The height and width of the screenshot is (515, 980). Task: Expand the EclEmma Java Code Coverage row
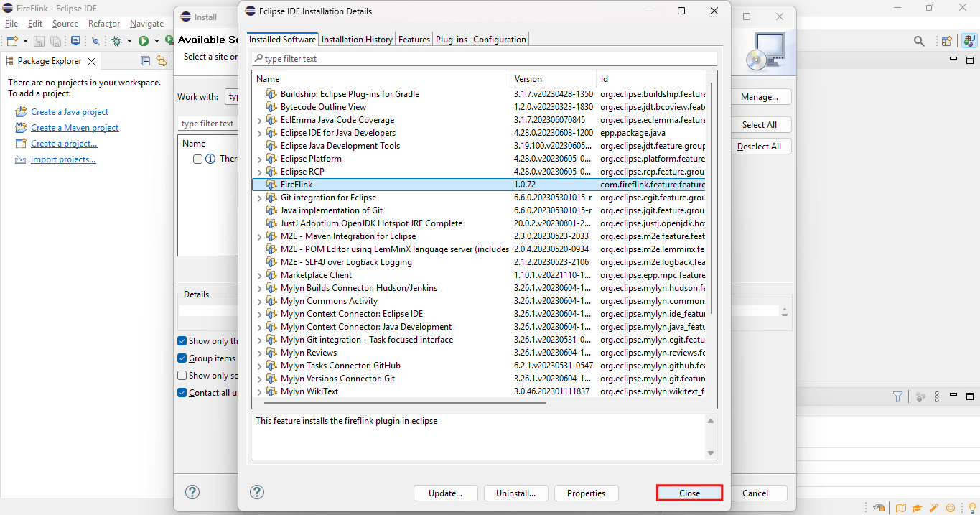coord(260,120)
